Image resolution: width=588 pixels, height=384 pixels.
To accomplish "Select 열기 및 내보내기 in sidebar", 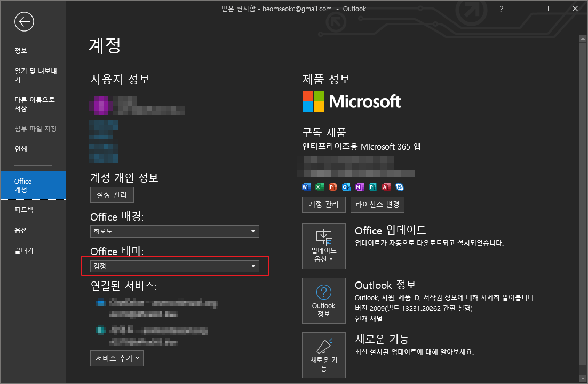I will click(x=34, y=75).
